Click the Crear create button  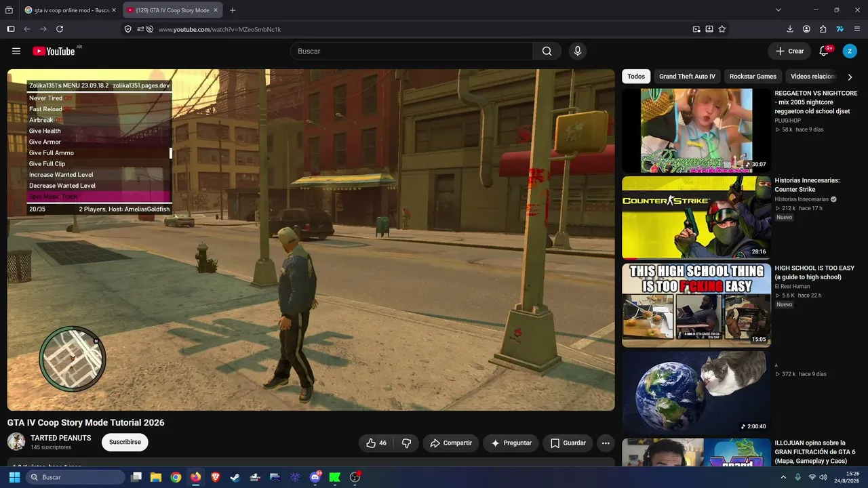click(x=789, y=51)
